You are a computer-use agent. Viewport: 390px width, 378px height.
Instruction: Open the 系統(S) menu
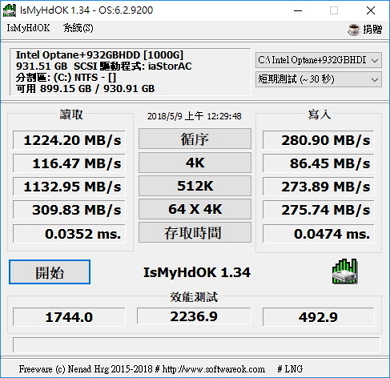pos(78,28)
